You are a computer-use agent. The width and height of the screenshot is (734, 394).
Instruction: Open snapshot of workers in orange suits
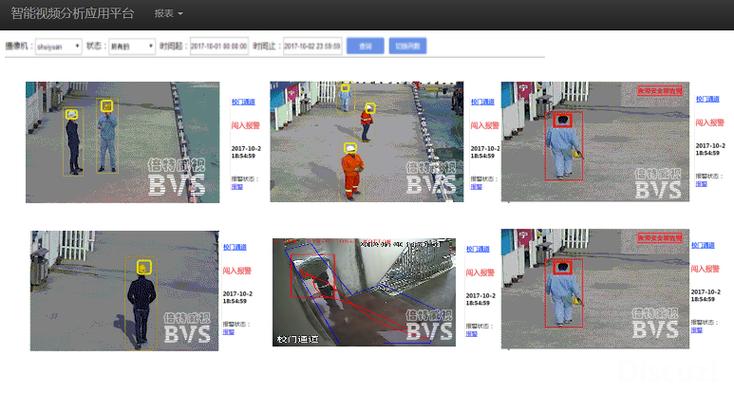pyautogui.click(x=367, y=142)
